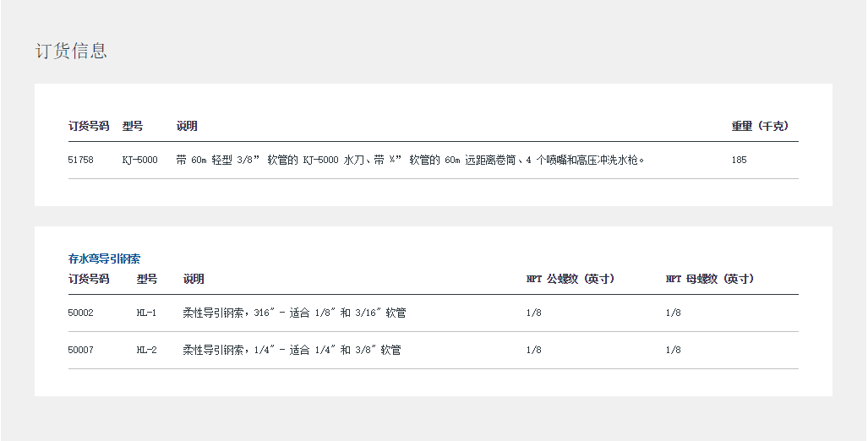Click the HL-1 柔性导引钢索 description
This screenshot has height=441, width=868.
point(294,313)
